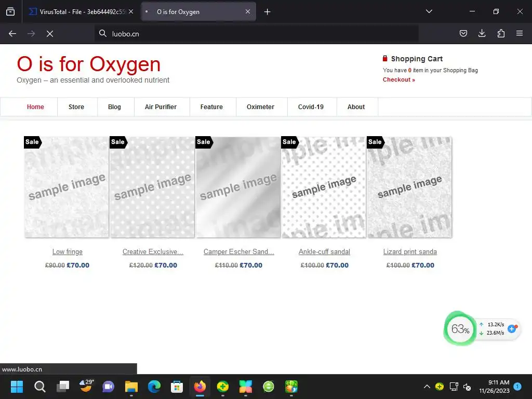Open the Feature menu item
The height and width of the screenshot is (399, 532).
(212, 107)
